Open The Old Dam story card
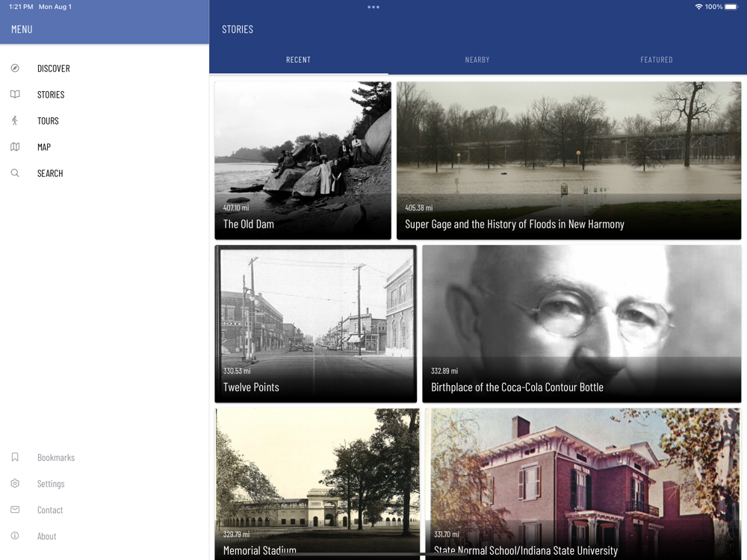Viewport: 747px width, 560px height. coord(303,161)
